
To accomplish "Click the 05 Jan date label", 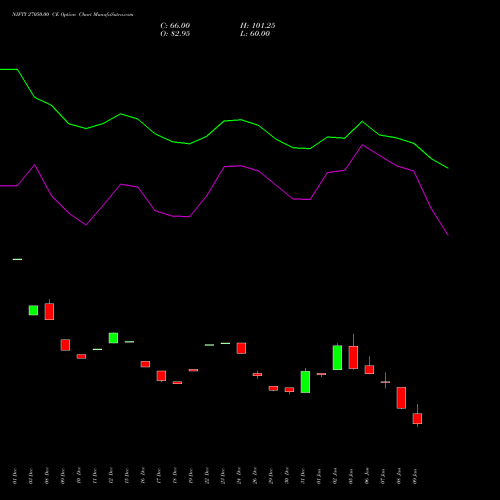I will coord(351,476).
